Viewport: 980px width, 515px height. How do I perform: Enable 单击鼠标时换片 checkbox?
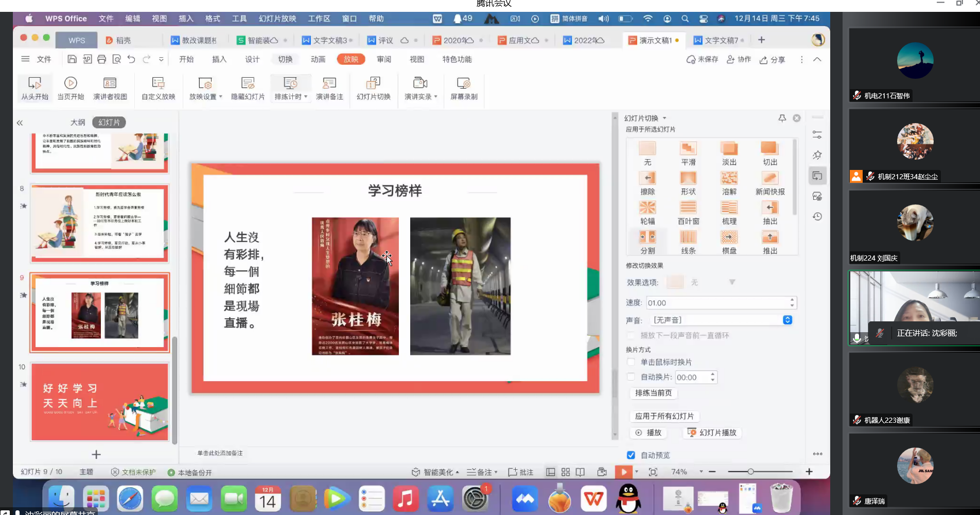[631, 362]
